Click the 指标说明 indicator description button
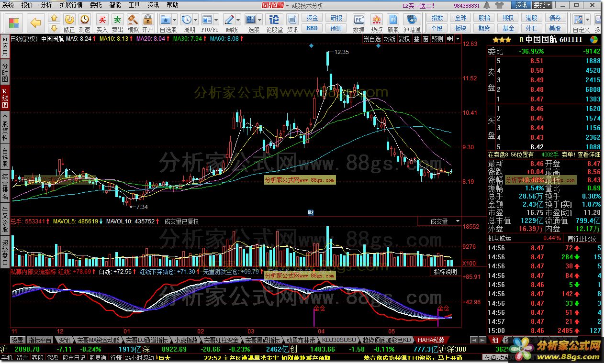The width and height of the screenshot is (605, 364). [x=445, y=272]
